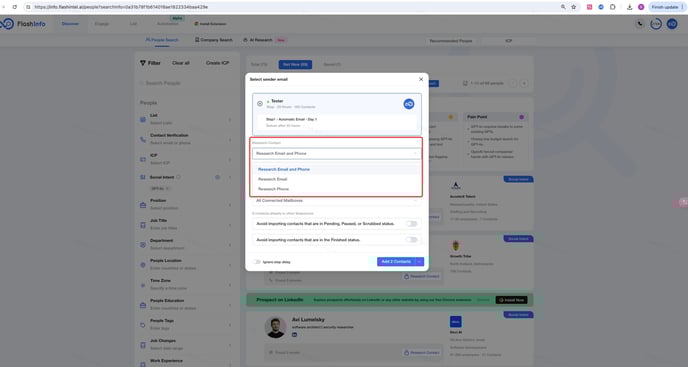Toggle avoid importing Pending, Paused, Scrubbed contacts
688x367 pixels.
coord(411,224)
